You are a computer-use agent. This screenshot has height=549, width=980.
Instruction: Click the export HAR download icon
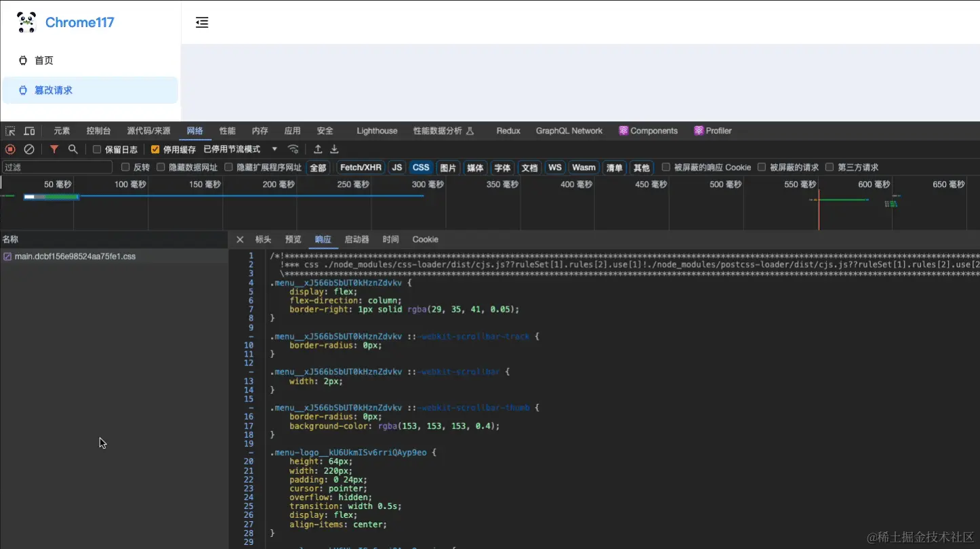(x=334, y=148)
